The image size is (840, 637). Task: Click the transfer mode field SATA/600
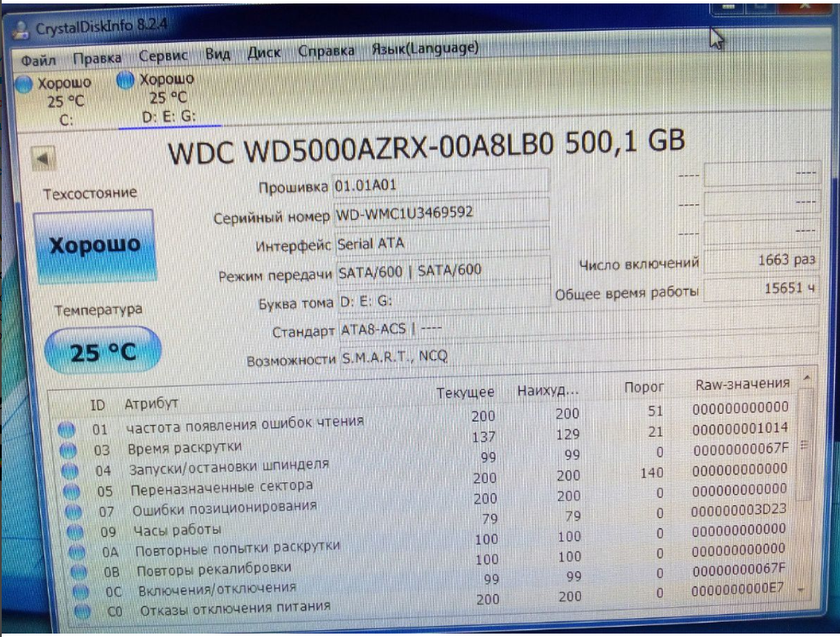(443, 270)
